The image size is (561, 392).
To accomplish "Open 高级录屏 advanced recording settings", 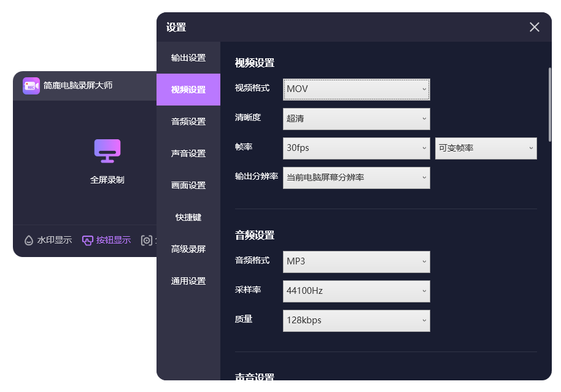I will pos(188,249).
